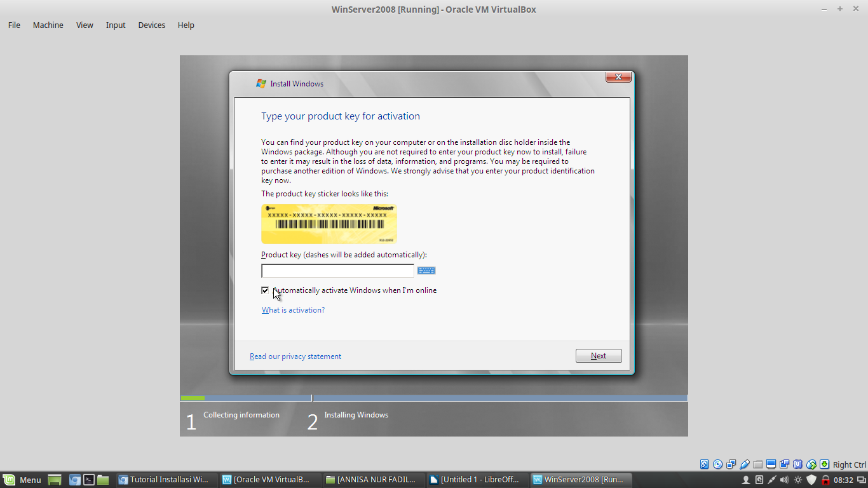
Task: Open the What is activation? link
Action: click(293, 310)
